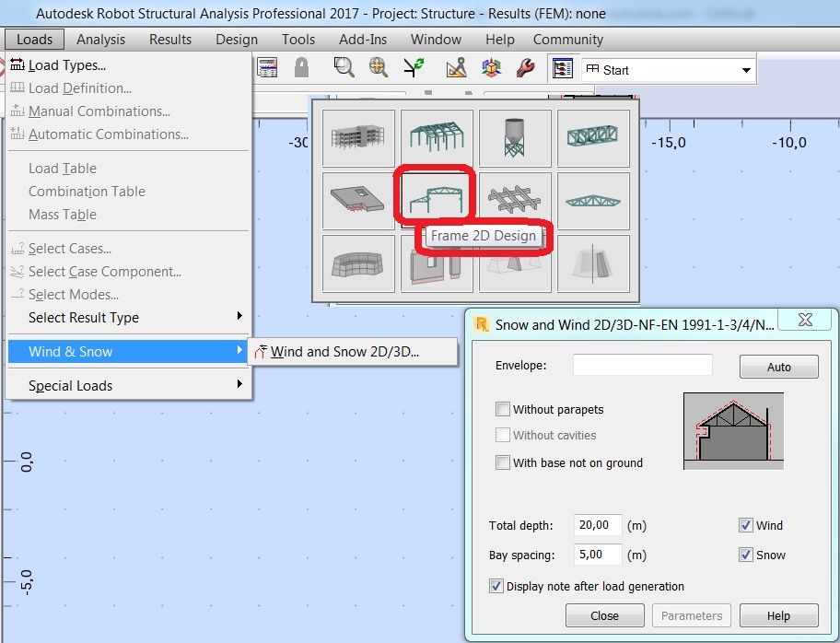Screen dimensions: 840x643
Task: Choose the axisymmetric structure type
Action: tap(593, 263)
